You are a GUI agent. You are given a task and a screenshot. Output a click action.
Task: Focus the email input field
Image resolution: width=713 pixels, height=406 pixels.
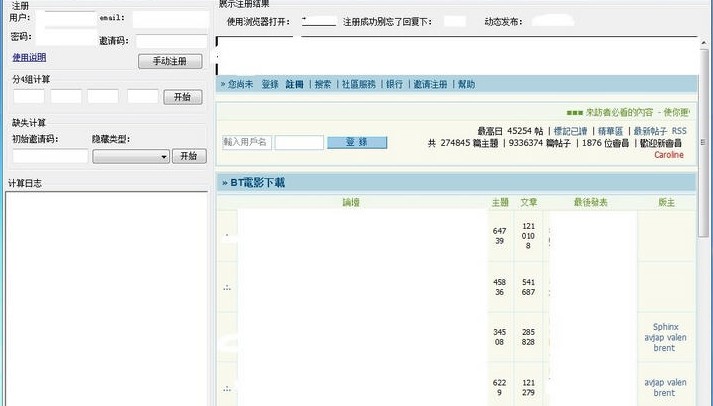point(169,19)
